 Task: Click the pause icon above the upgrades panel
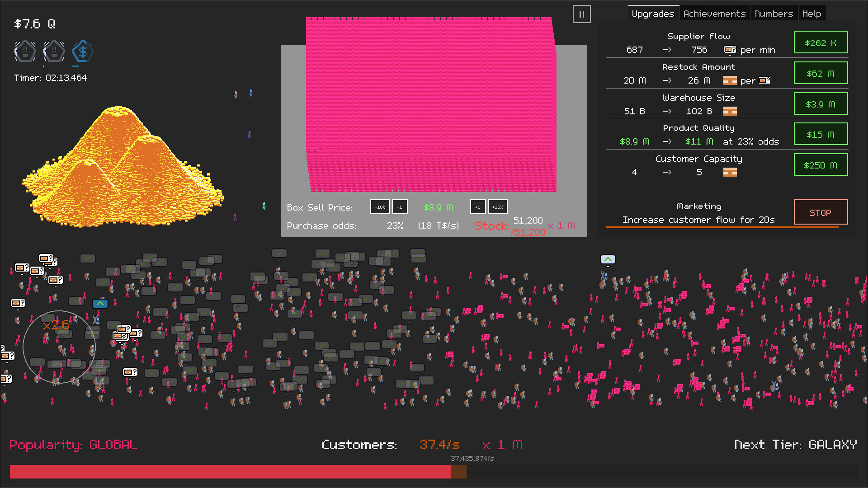(x=581, y=14)
